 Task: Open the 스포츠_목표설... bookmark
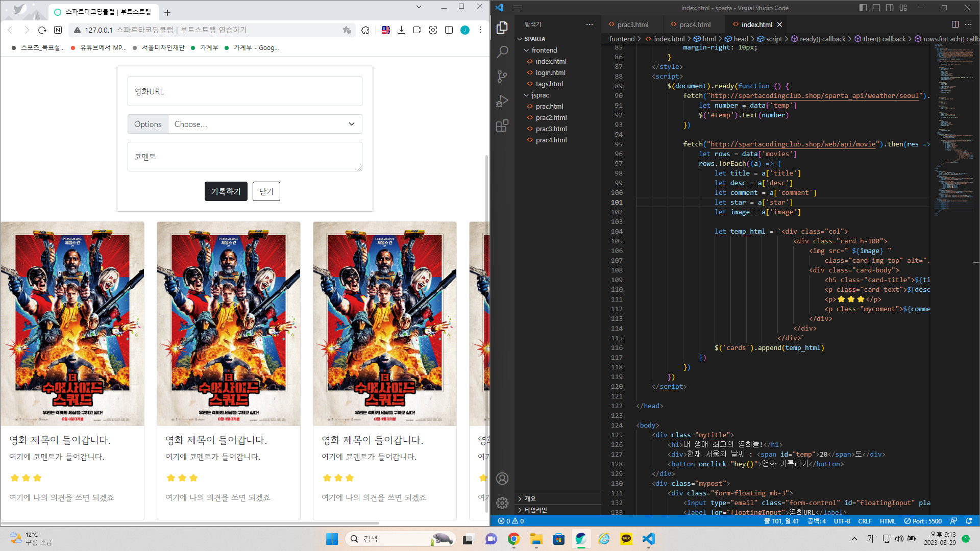click(38, 47)
